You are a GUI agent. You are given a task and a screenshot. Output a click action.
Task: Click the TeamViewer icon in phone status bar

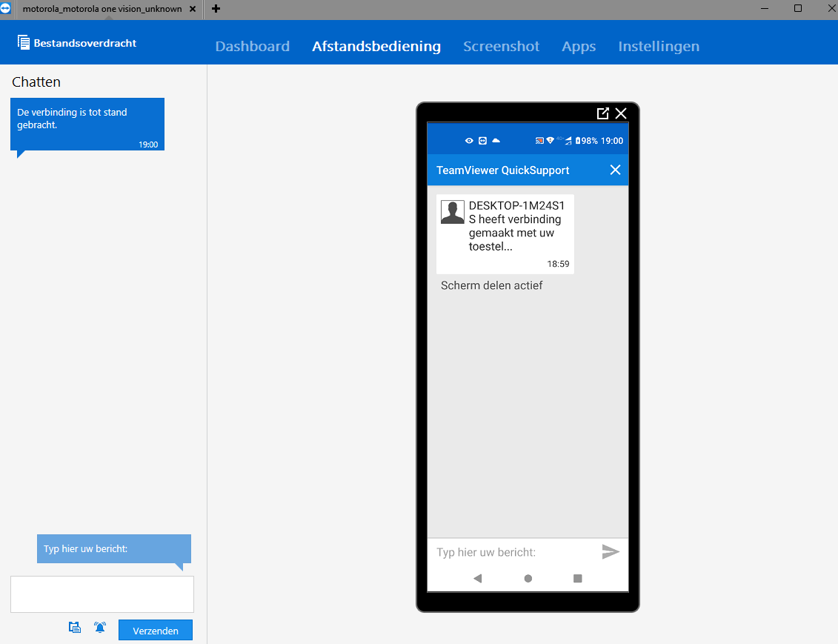point(482,141)
